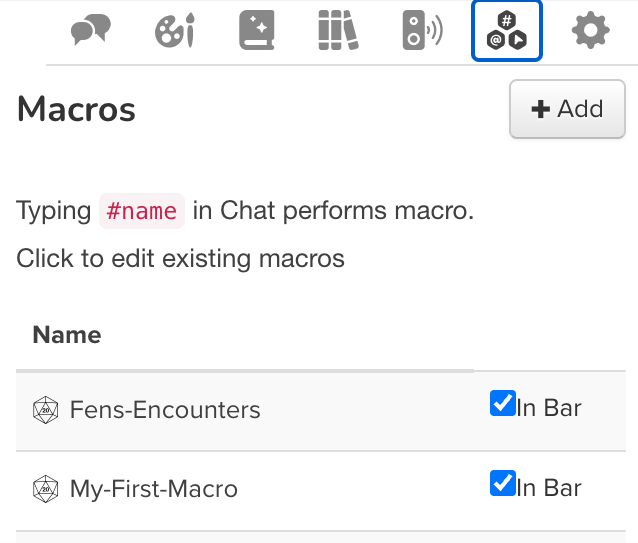
Task: Click the 'Click to edit existing macros' text
Action: [x=180, y=259]
